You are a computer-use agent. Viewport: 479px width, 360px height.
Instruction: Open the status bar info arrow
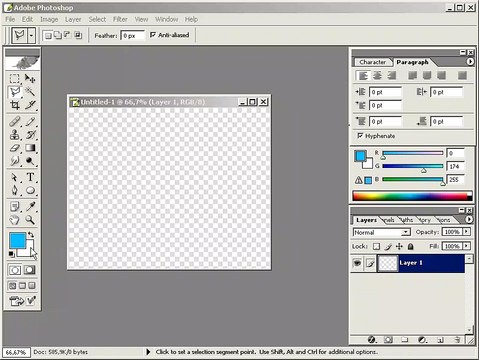coord(148,352)
